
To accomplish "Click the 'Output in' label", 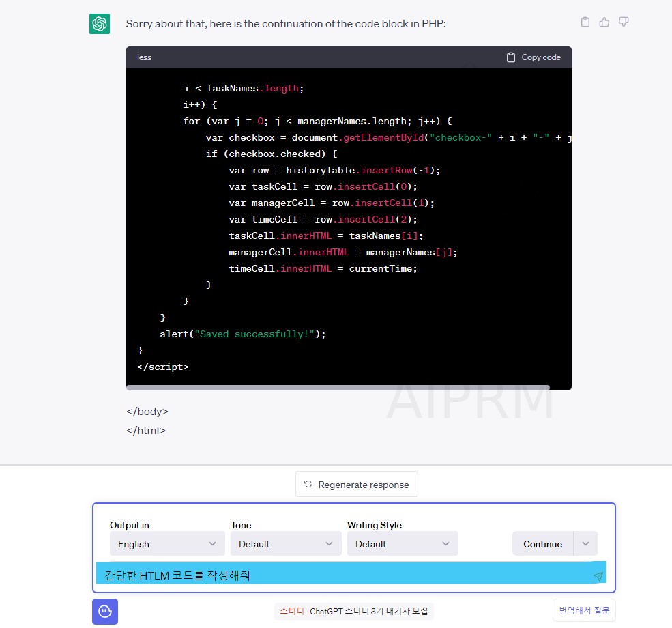I will click(x=130, y=525).
